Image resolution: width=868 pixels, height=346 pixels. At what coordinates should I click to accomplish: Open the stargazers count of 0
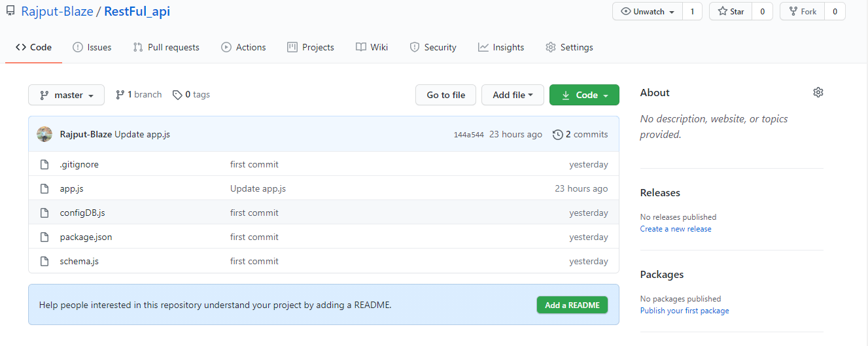pyautogui.click(x=762, y=12)
